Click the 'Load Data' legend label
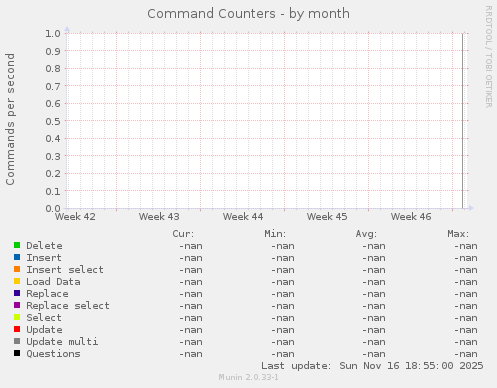497x388 pixels. pos(53,282)
